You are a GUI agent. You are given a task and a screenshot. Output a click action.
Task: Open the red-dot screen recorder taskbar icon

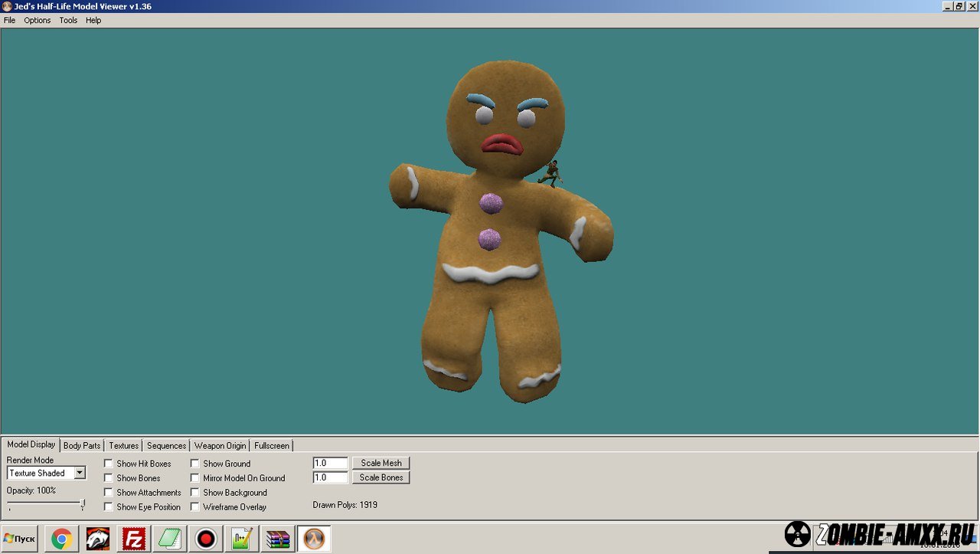(206, 539)
